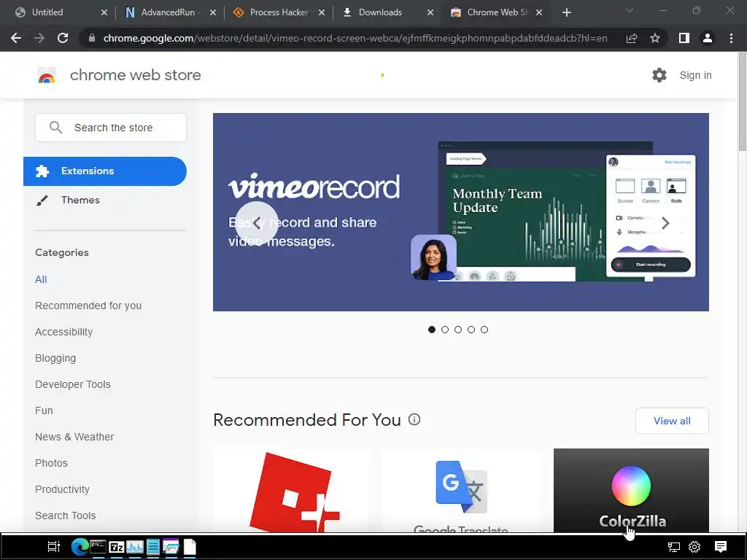Select the Extensions section in sidebar
747x560 pixels.
(x=105, y=171)
